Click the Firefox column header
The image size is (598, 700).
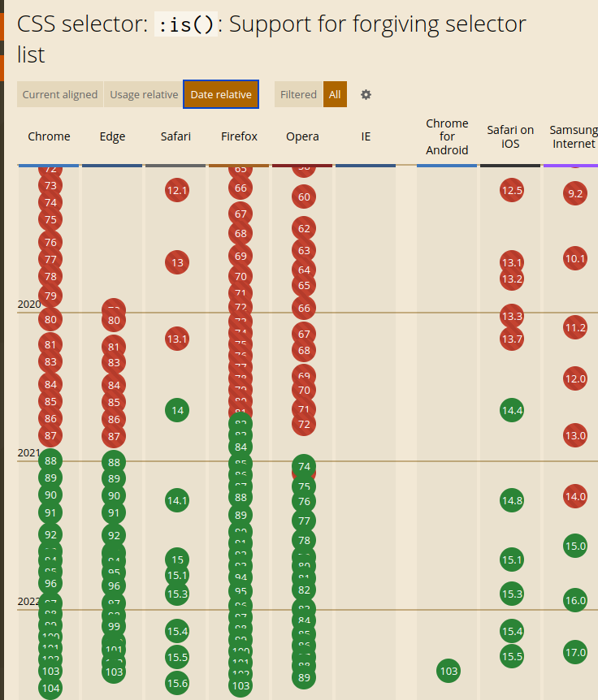(x=239, y=136)
